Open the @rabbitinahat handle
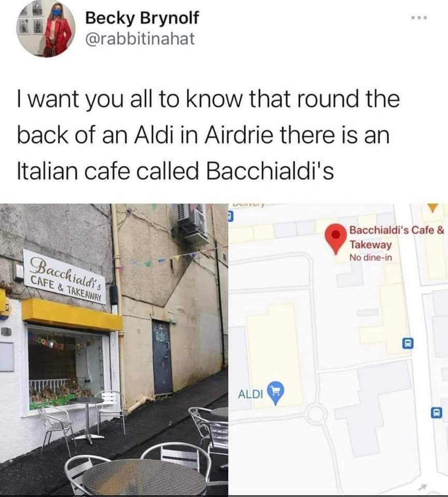 [140, 39]
